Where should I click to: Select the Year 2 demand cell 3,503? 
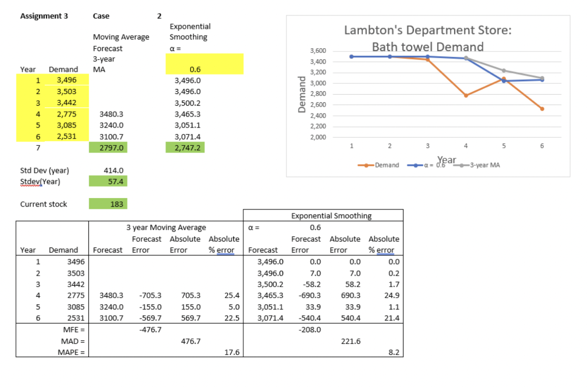point(67,91)
